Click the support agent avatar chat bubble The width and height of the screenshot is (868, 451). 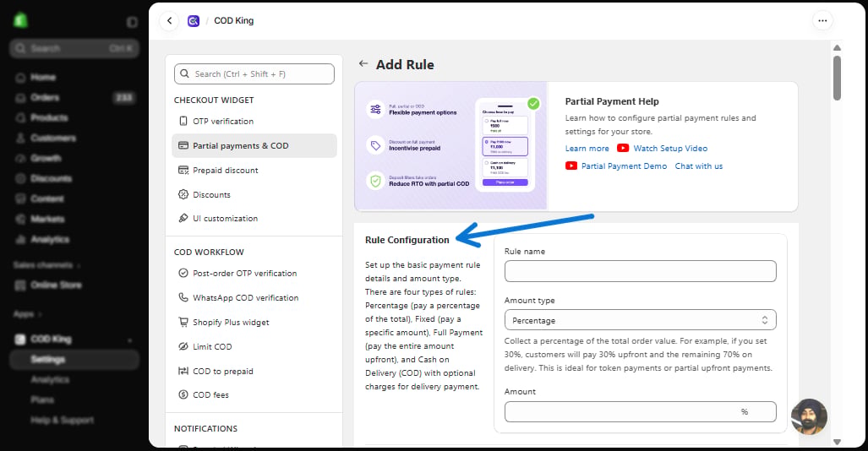[809, 416]
